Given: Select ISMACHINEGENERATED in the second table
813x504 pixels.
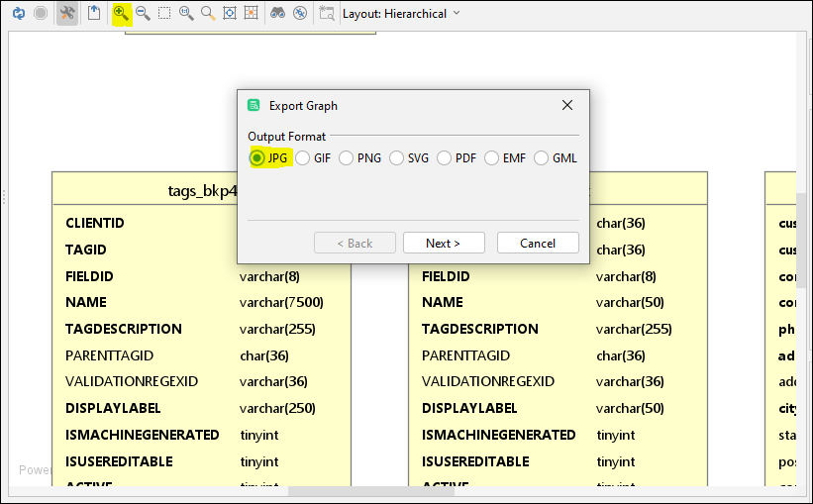Looking at the screenshot, I should tap(499, 435).
